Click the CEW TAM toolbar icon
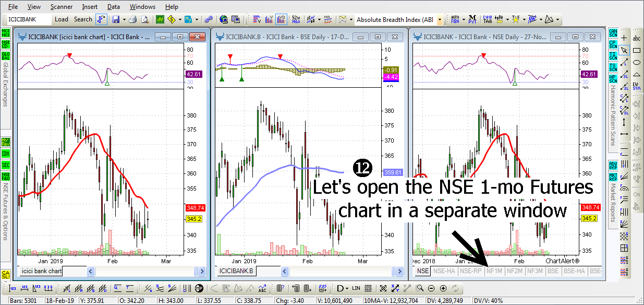 pyautogui.click(x=488, y=19)
